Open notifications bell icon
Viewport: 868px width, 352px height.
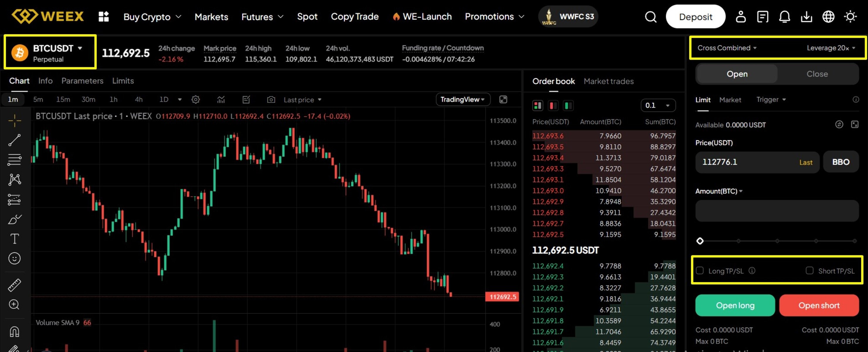[x=784, y=16]
